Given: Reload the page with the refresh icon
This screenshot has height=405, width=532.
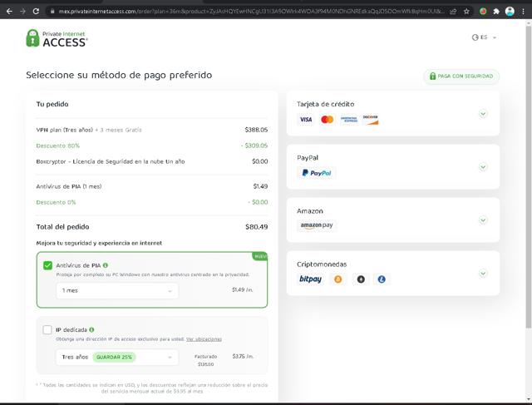Looking at the screenshot, I should pos(36,11).
